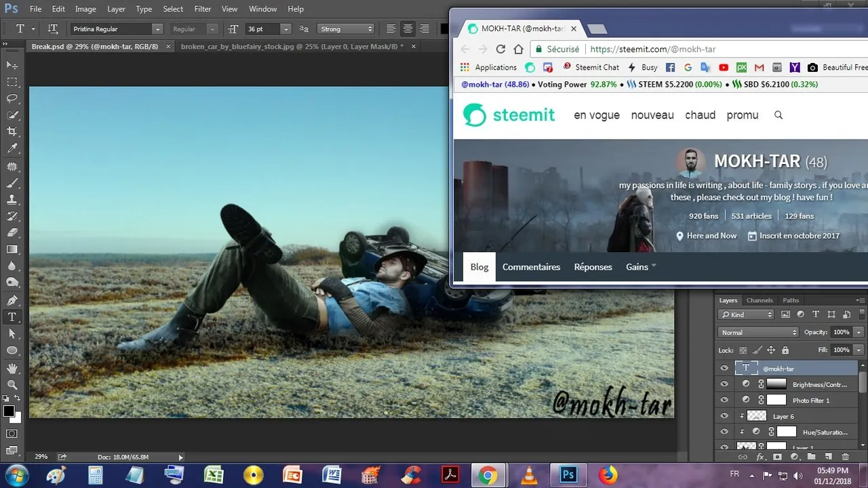The image size is (868, 488).
Task: Switch to the Channels tab
Action: [759, 300]
